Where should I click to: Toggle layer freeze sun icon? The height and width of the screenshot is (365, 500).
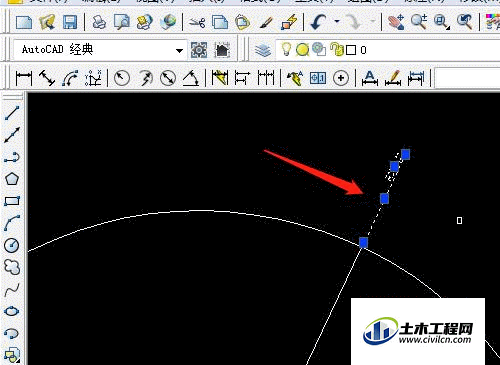(x=302, y=50)
